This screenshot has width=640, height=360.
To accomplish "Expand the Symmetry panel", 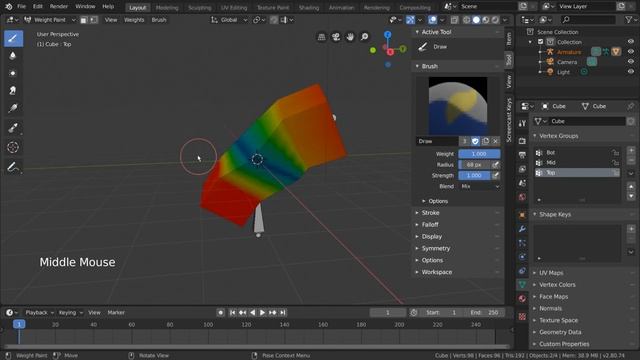I will (436, 248).
